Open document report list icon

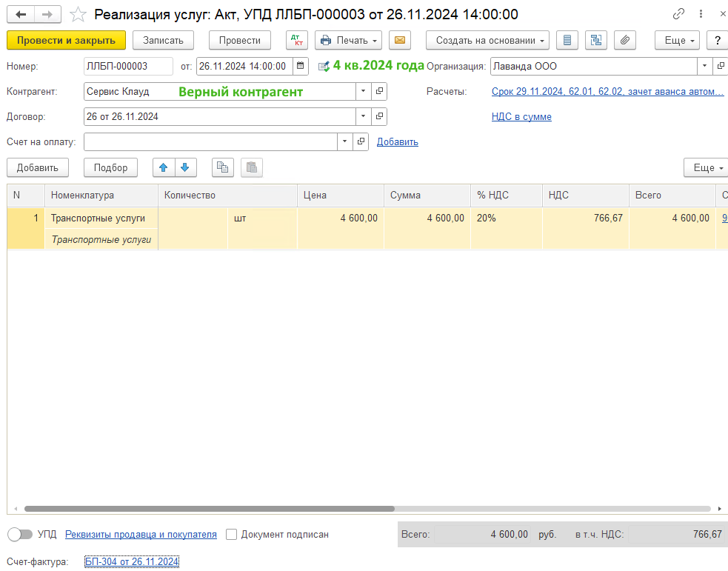tap(567, 41)
